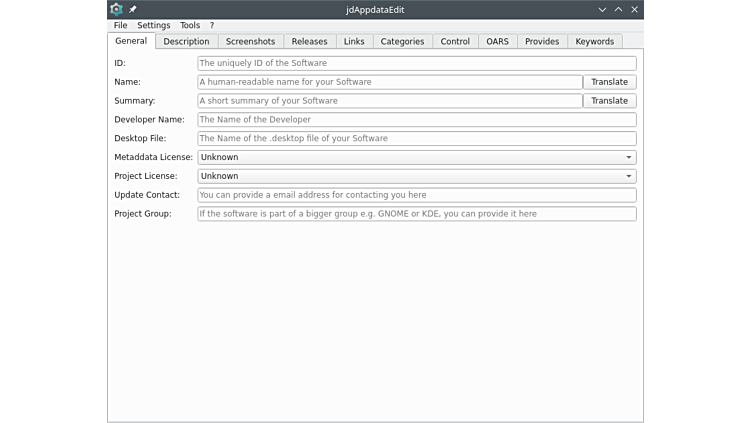Minimize the jdAppdataEdit window
This screenshot has height=423, width=752.
602,10
